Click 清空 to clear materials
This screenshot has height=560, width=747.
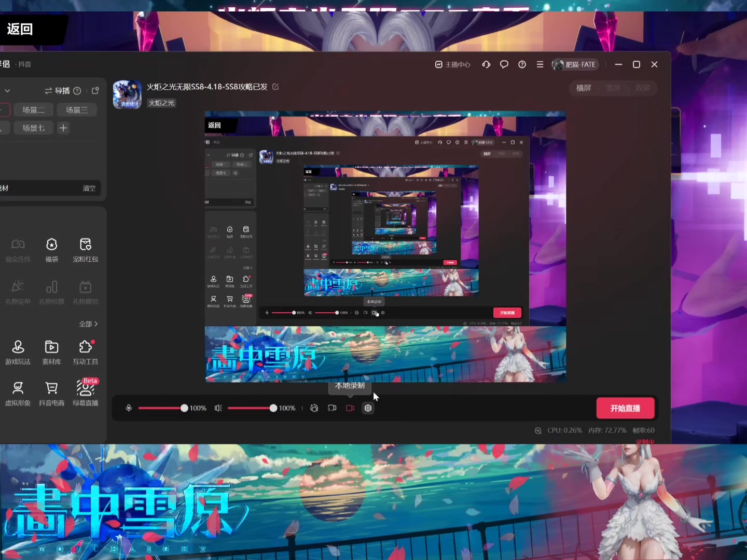click(89, 188)
